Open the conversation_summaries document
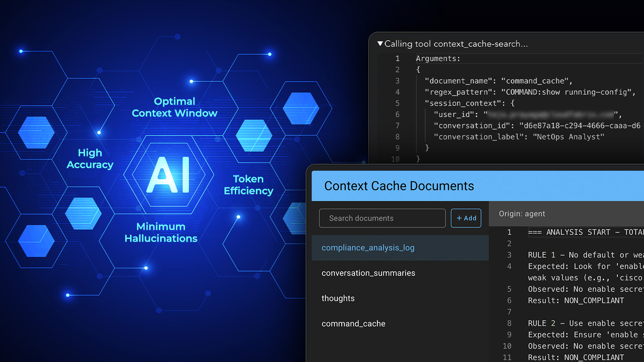 (x=368, y=273)
